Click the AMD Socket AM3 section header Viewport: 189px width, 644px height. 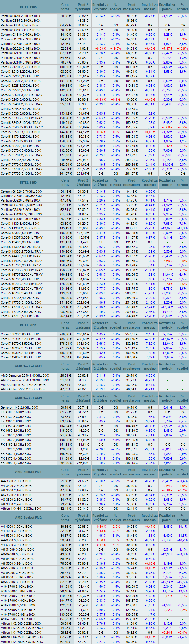coord(28,398)
